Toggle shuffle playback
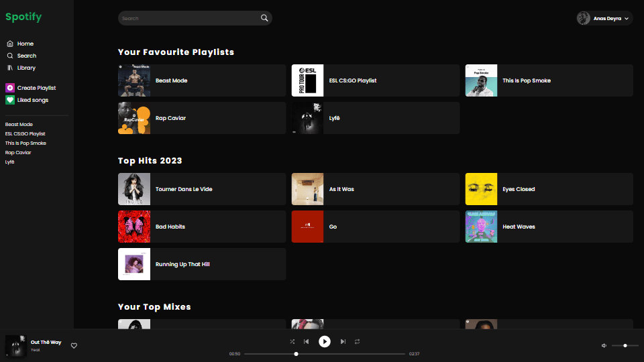Viewport: 644px width, 362px height. pyautogui.click(x=292, y=341)
